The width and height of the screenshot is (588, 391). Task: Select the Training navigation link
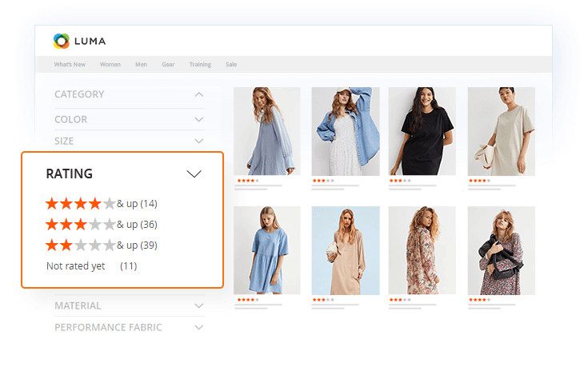point(200,65)
